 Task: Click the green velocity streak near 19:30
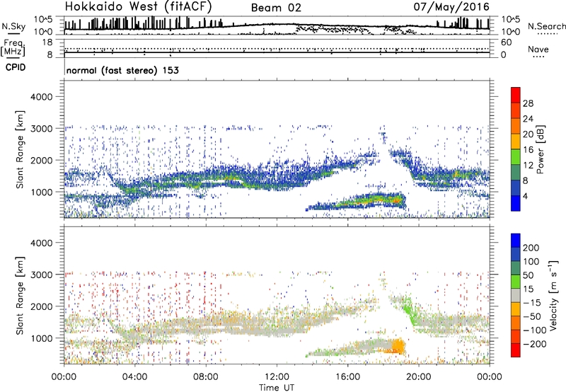click(410, 311)
